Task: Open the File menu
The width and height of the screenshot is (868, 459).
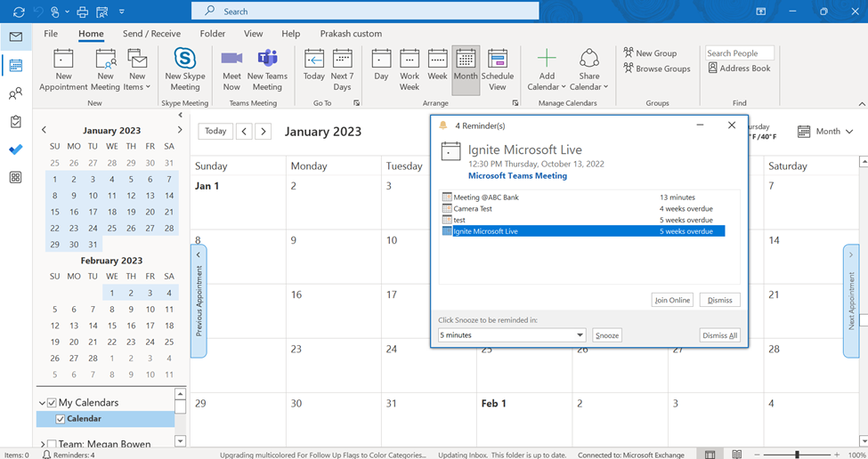Action: pyautogui.click(x=51, y=34)
